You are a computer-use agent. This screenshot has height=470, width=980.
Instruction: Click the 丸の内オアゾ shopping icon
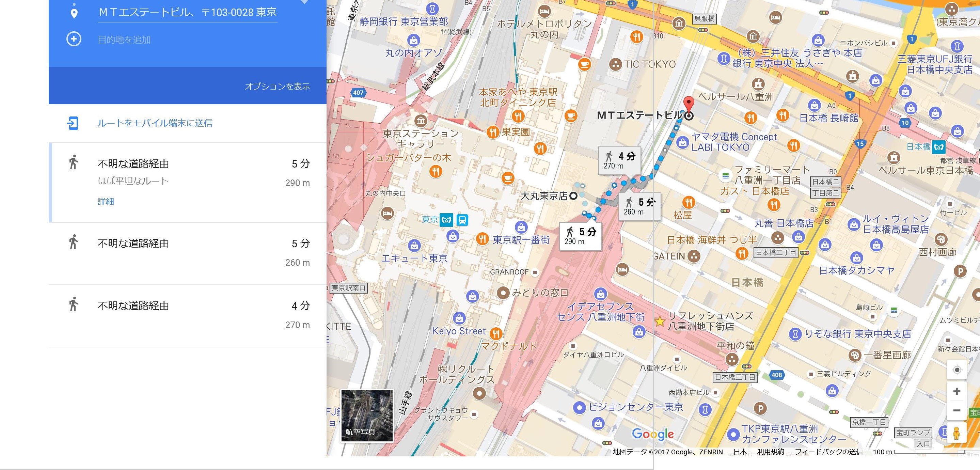413,40
